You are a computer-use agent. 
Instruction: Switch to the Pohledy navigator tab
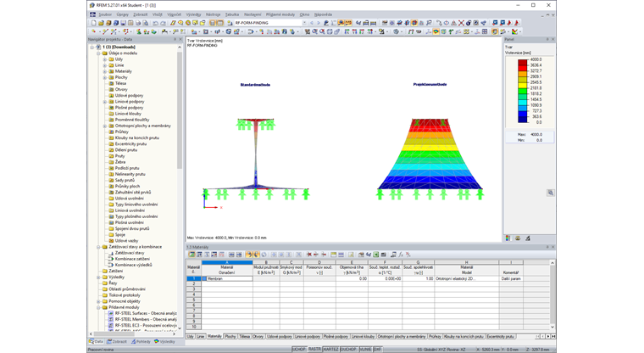[141, 341]
